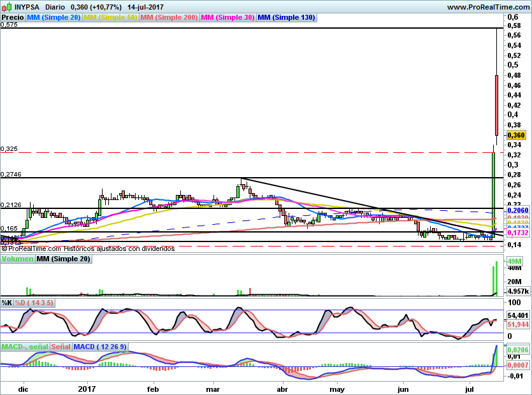This screenshot has height=395, width=532.
Task: Select the yellow MM (Simple 50) label
Action: click(x=110, y=18)
